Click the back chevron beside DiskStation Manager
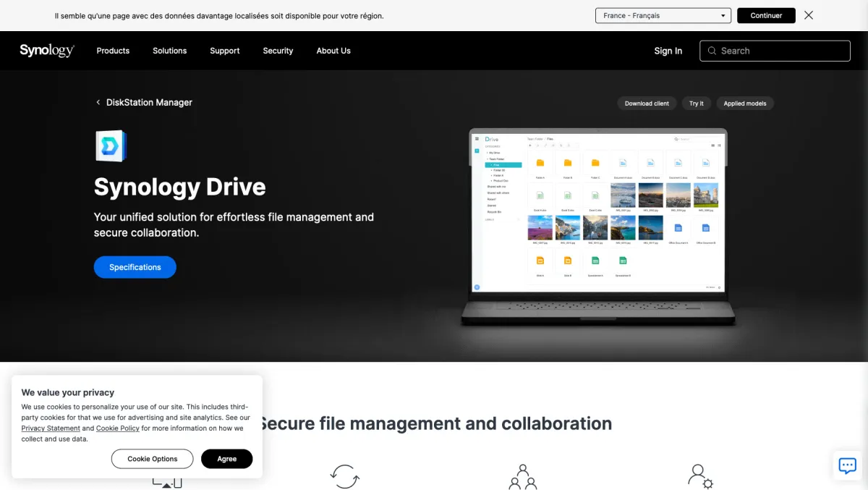 pos(98,103)
